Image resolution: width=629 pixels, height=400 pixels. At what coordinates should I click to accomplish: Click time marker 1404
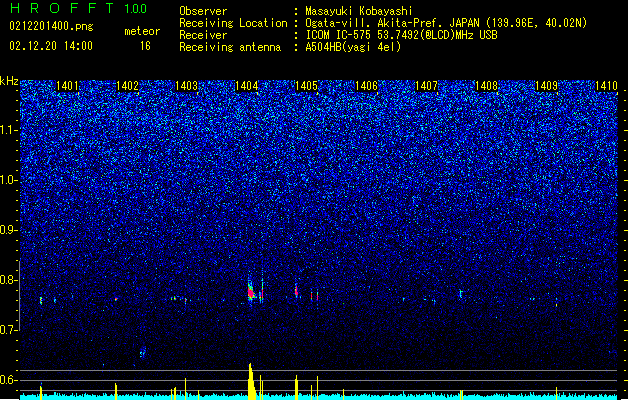(246, 86)
